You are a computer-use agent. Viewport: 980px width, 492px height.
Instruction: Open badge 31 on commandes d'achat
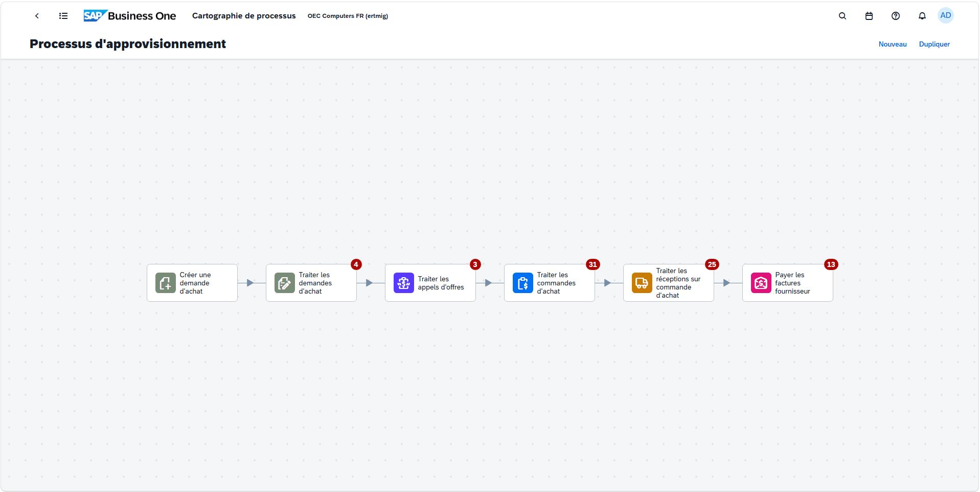(593, 264)
